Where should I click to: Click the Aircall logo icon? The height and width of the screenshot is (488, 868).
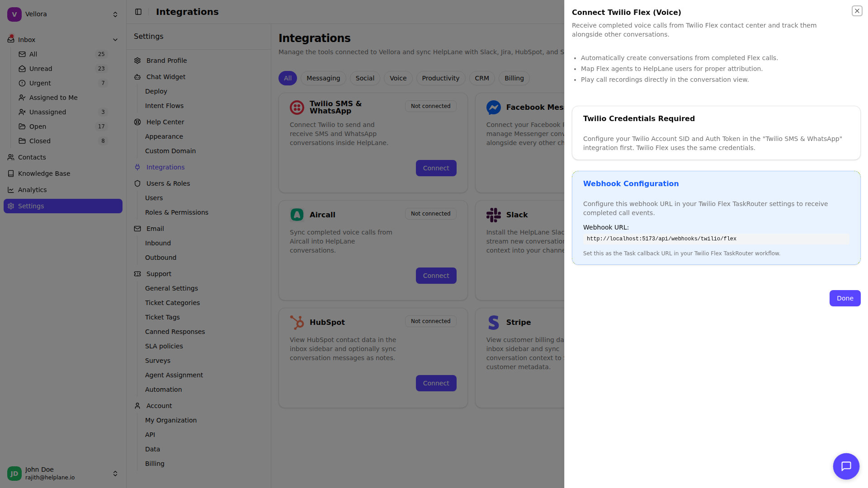click(297, 215)
